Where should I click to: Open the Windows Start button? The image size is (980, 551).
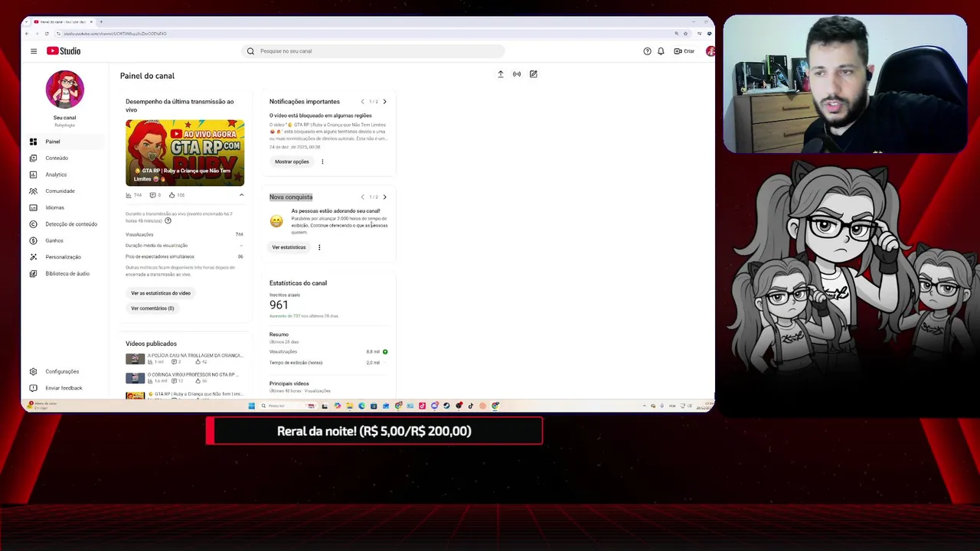point(252,406)
